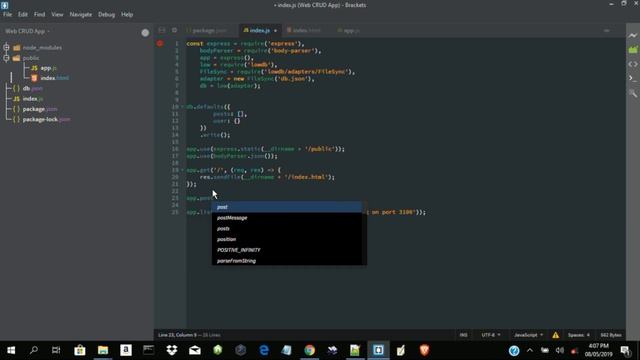The image size is (640, 360).
Task: Toggle INS insert mode in status bar
Action: [463, 335]
